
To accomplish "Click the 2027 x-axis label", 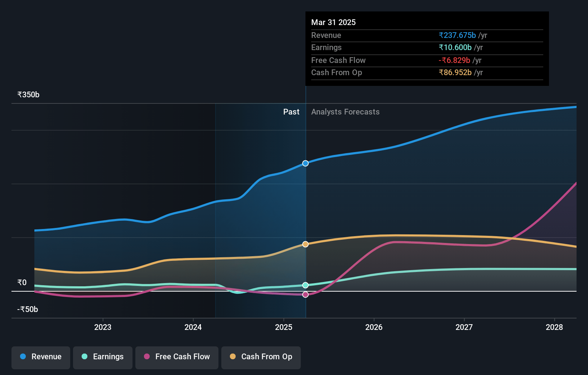I will [x=464, y=327].
